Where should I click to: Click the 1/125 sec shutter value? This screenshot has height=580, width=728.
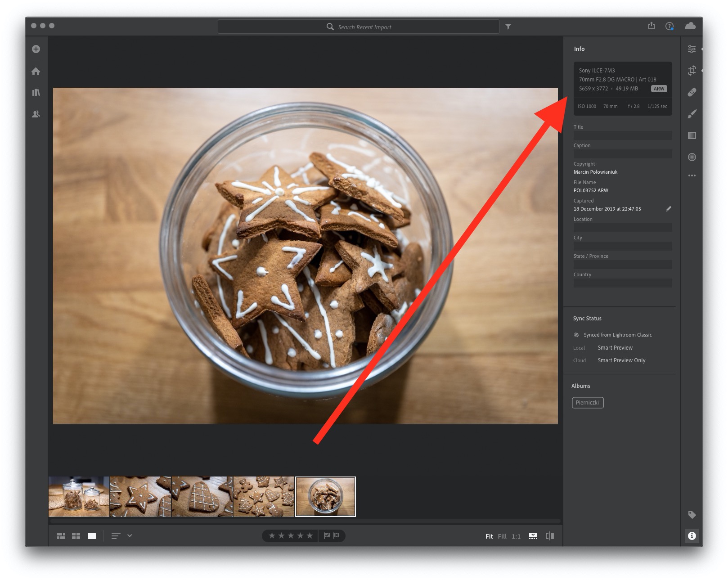[x=657, y=106]
